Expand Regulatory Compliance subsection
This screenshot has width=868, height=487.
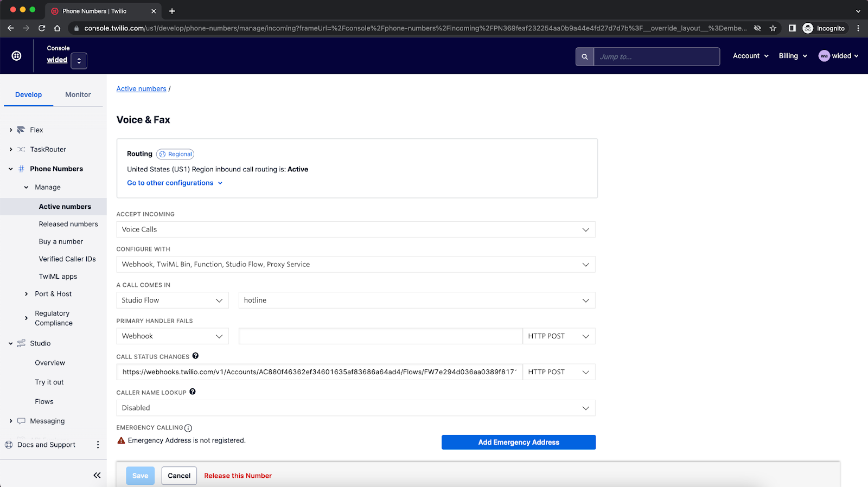tap(26, 318)
